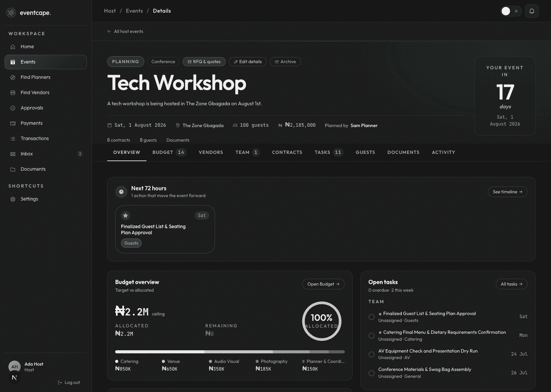The width and height of the screenshot is (551, 392).
Task: Select the Team tab
Action: (248, 152)
